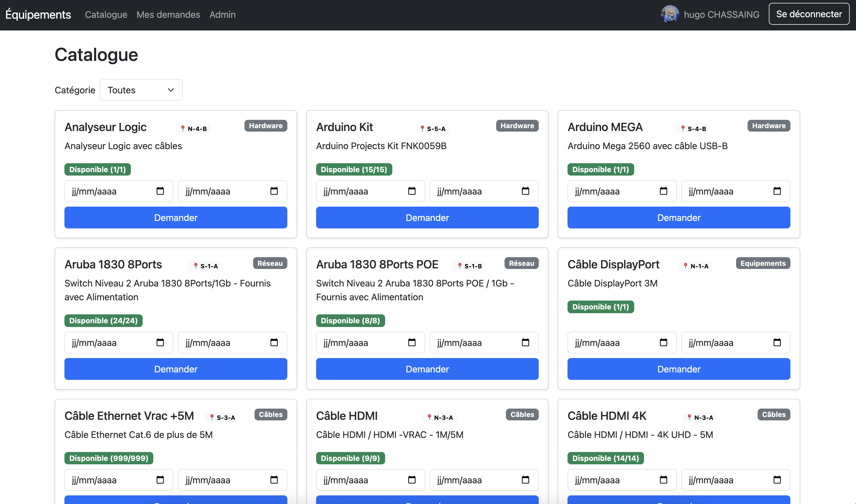Image resolution: width=856 pixels, height=504 pixels.
Task: Open start date calendar for Arduino MEGA
Action: [663, 191]
